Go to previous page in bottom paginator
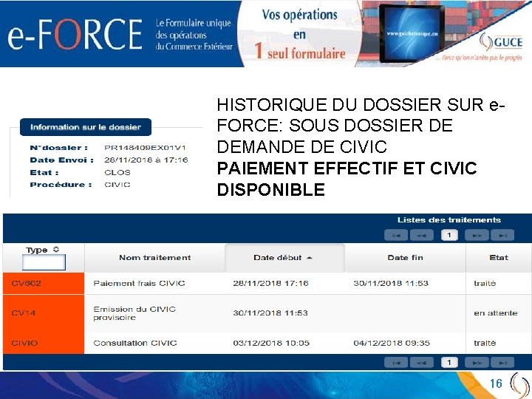Viewport: 532px width, 399px height. pos(422,362)
